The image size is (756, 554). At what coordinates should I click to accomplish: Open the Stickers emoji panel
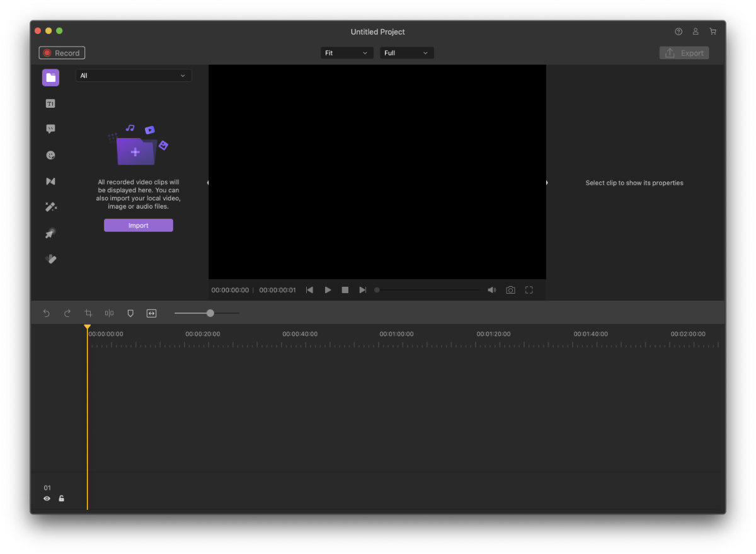coord(50,155)
